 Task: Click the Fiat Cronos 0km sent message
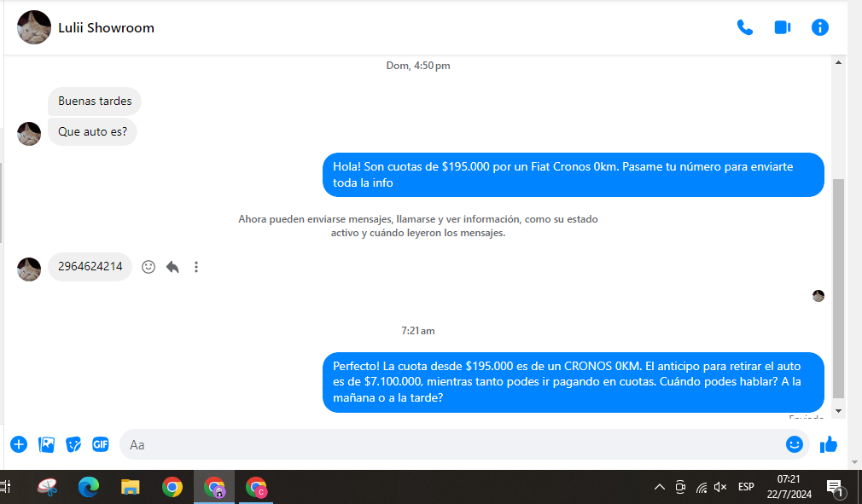574,175
